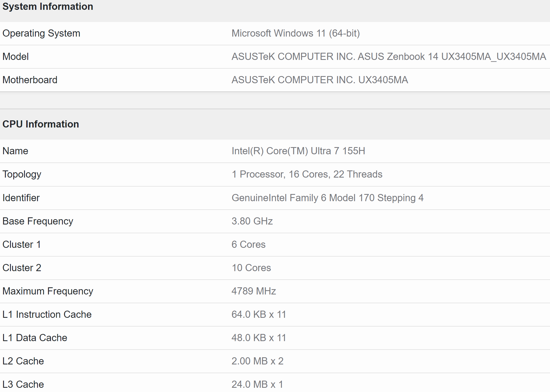550x392 pixels.
Task: Select the 16 Cores, 22 Threads text
Action: tap(335, 174)
